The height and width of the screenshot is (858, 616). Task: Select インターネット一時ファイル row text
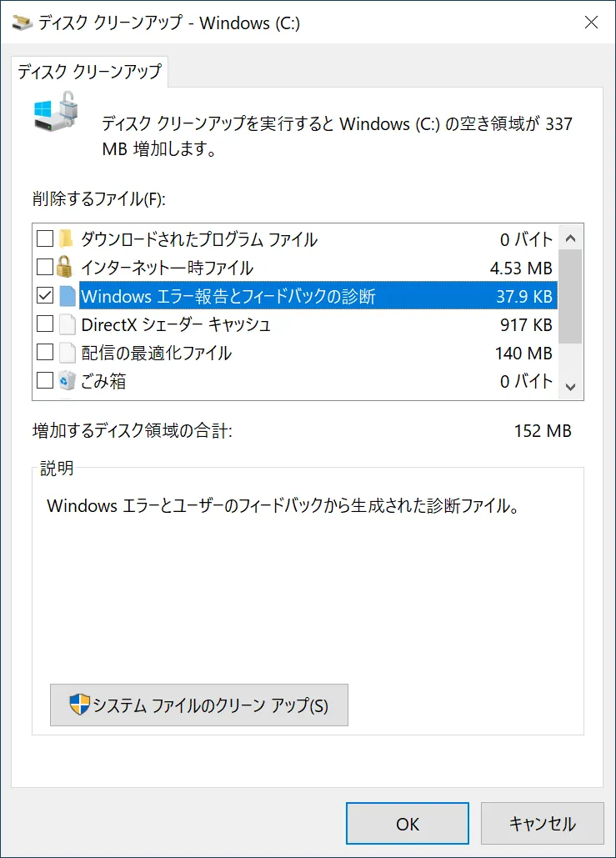[168, 268]
